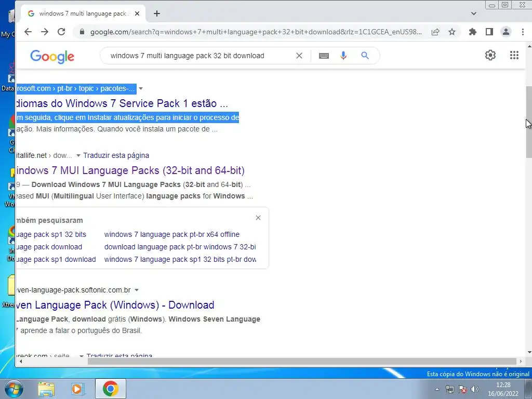Go back to previous page in Chrome

(28, 32)
